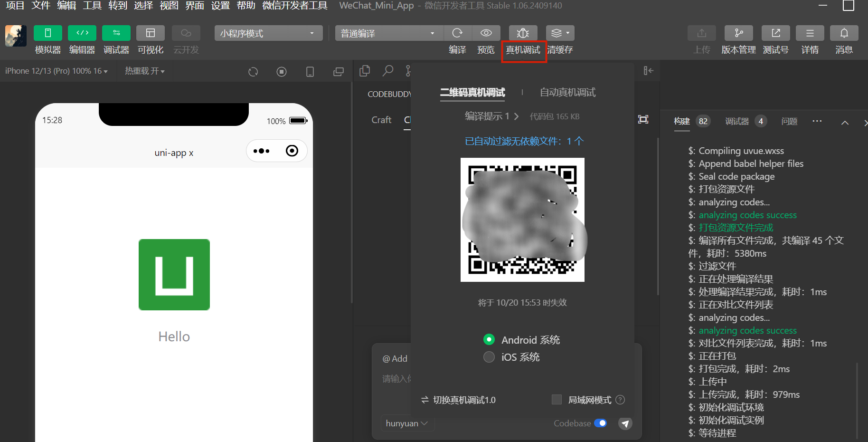
Task: Switch to the Craft tab
Action: [x=381, y=120]
